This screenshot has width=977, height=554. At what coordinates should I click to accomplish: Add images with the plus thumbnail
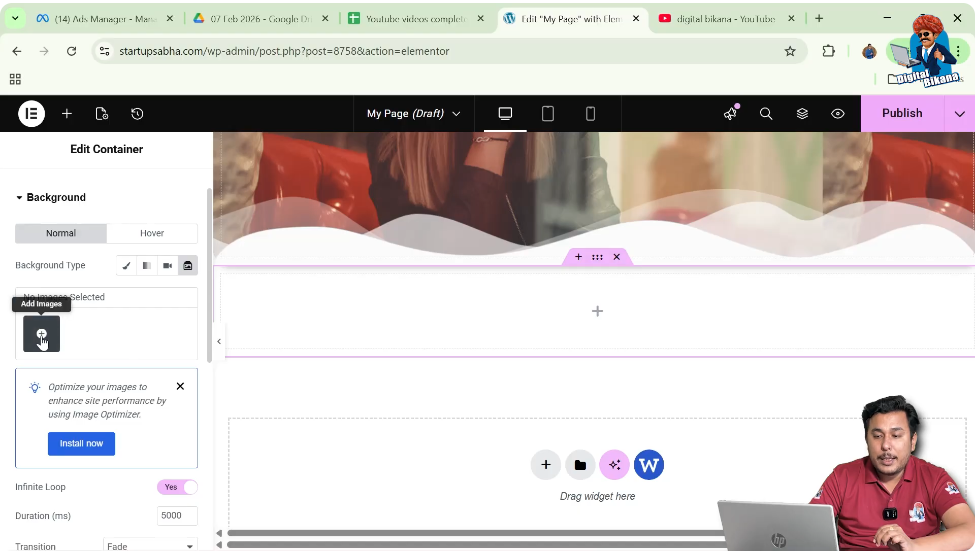pyautogui.click(x=41, y=333)
